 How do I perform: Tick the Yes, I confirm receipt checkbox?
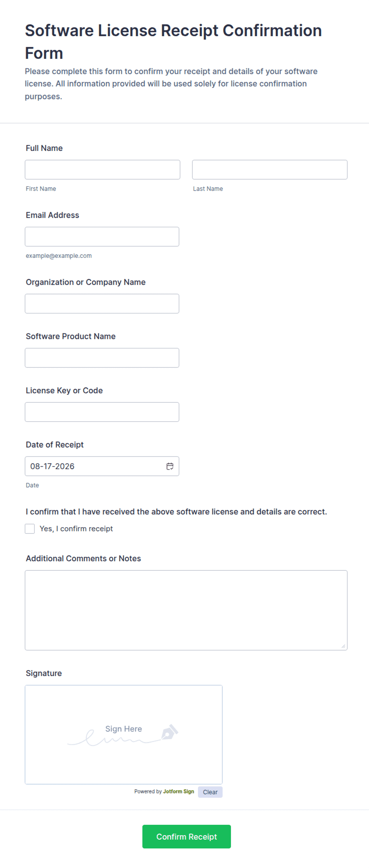coord(30,529)
